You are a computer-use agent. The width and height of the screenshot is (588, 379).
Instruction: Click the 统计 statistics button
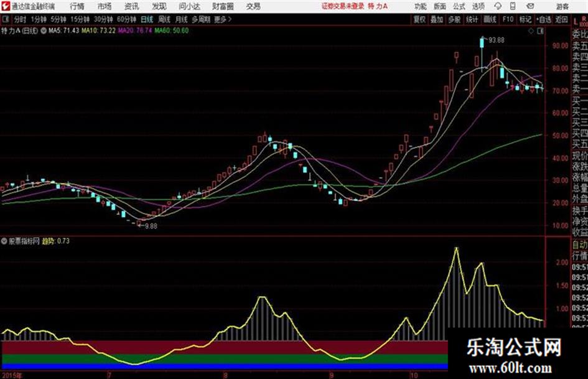472,19
